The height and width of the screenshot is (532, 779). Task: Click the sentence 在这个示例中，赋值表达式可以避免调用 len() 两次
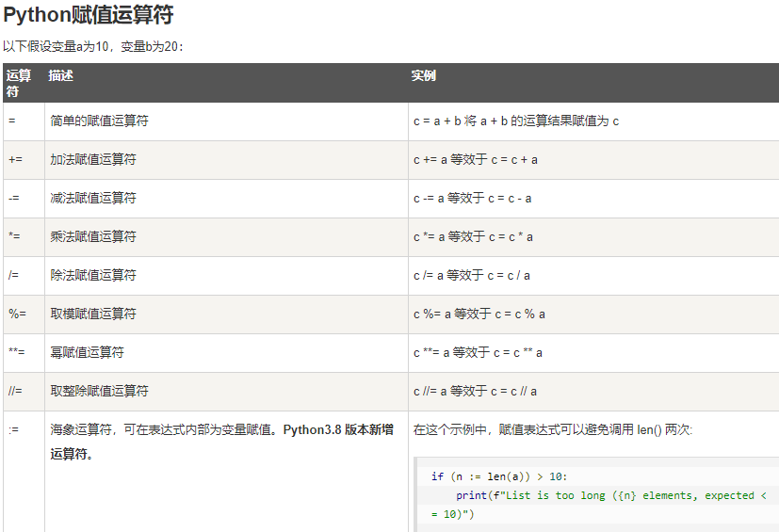coord(553,429)
